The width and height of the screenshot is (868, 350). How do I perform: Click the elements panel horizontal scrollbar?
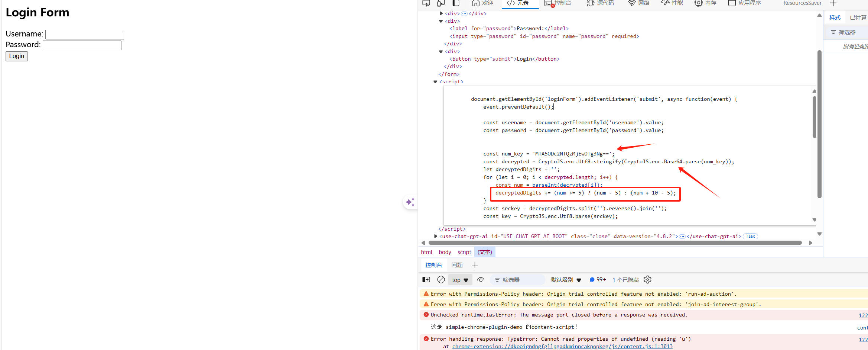[615, 243]
